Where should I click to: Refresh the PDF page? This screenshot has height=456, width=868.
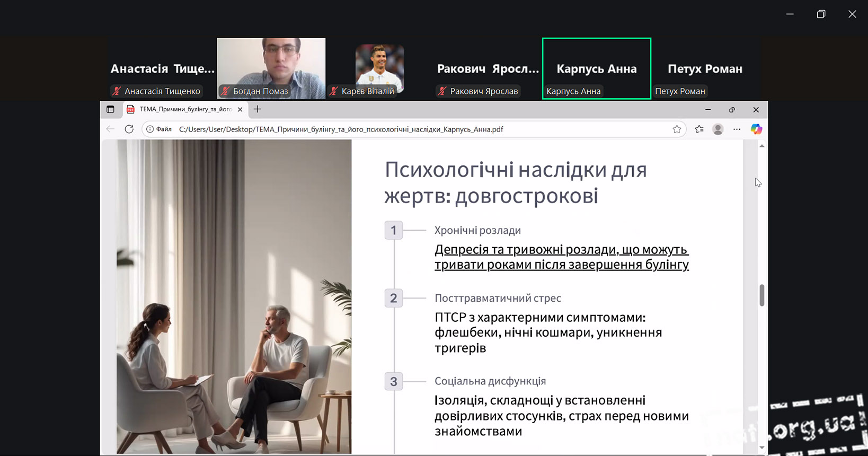click(129, 129)
